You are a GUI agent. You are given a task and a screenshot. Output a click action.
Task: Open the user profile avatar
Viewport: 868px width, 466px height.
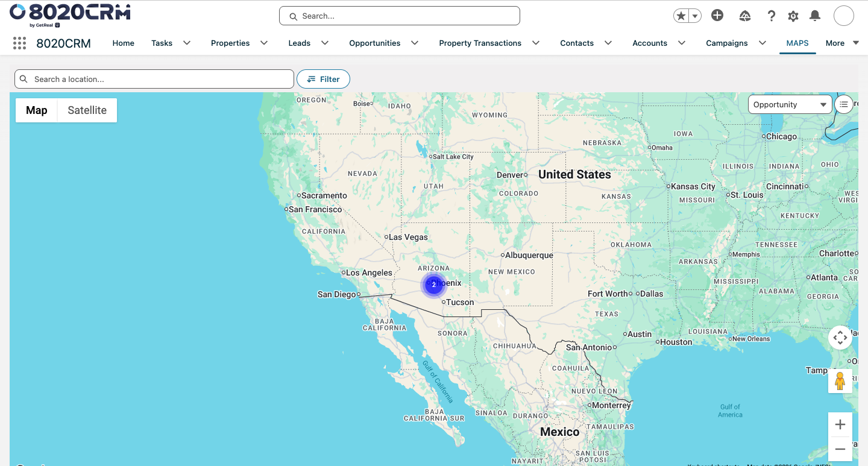tap(844, 16)
